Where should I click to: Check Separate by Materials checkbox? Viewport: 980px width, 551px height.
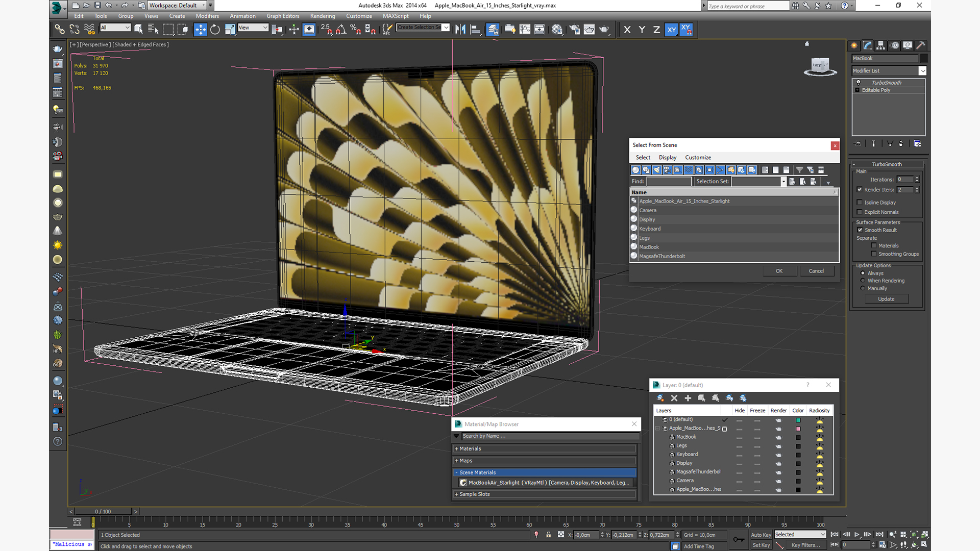coord(874,246)
